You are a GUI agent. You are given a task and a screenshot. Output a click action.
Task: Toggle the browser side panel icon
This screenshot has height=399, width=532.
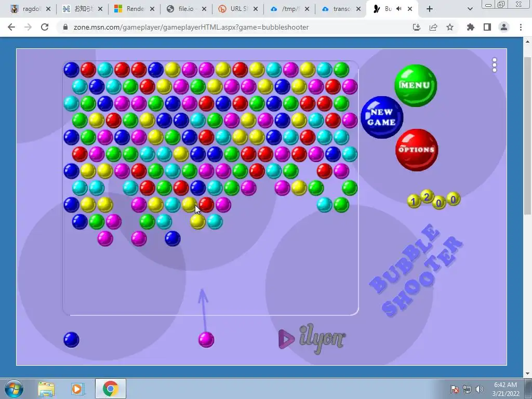[x=487, y=27]
